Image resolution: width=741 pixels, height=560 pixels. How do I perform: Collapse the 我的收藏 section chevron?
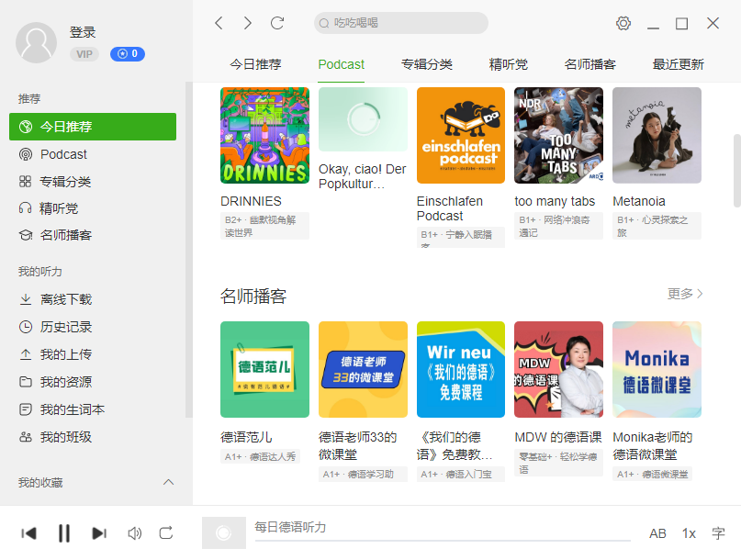(168, 482)
